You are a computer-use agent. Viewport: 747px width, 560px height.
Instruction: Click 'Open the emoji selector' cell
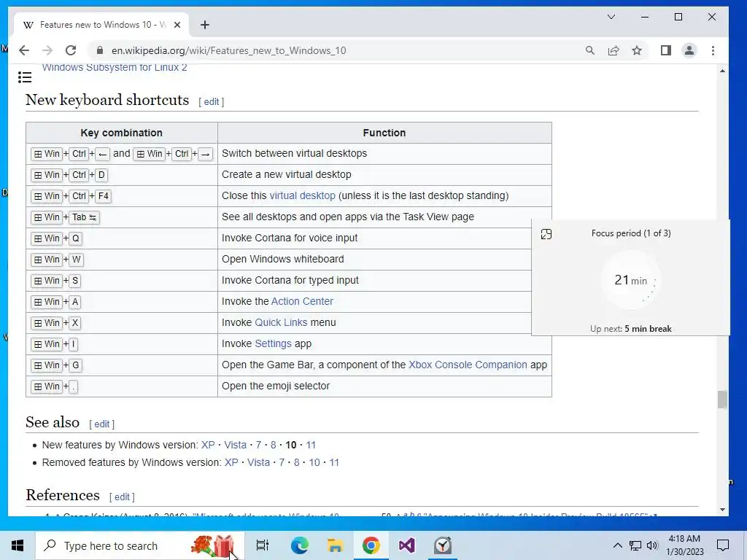(x=384, y=386)
